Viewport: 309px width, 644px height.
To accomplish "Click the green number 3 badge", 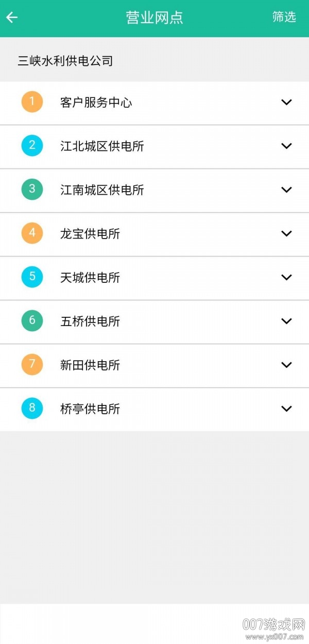I will [x=32, y=189].
